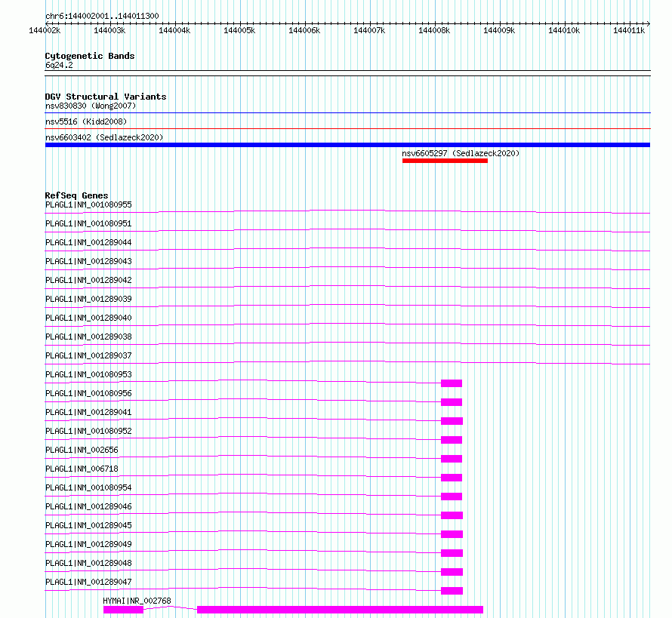Click the 144008k ruler tick label

[434, 30]
